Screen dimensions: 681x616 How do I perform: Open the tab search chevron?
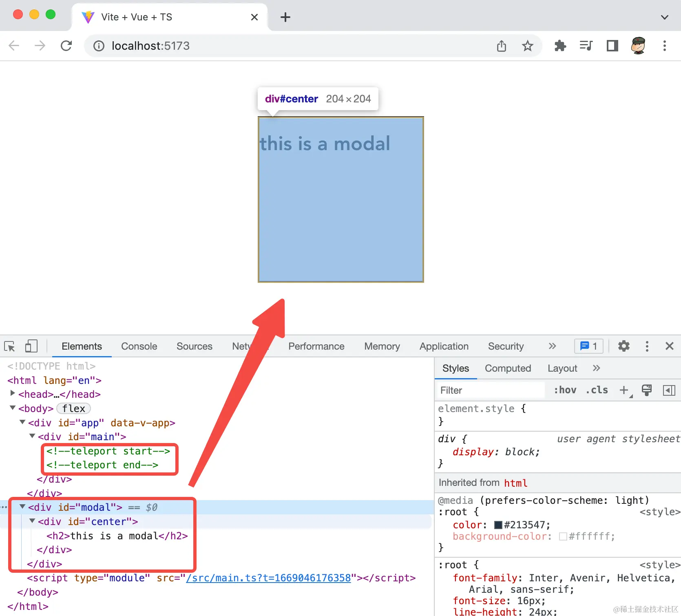point(665,17)
